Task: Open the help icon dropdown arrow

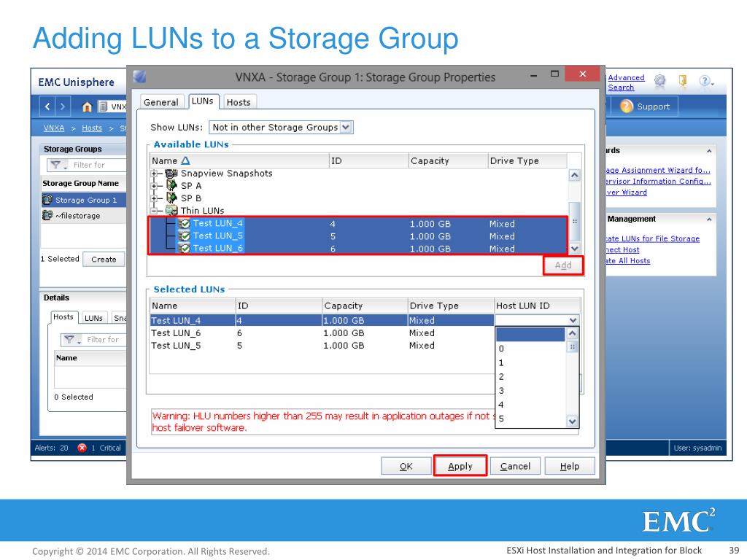Action: point(712,85)
